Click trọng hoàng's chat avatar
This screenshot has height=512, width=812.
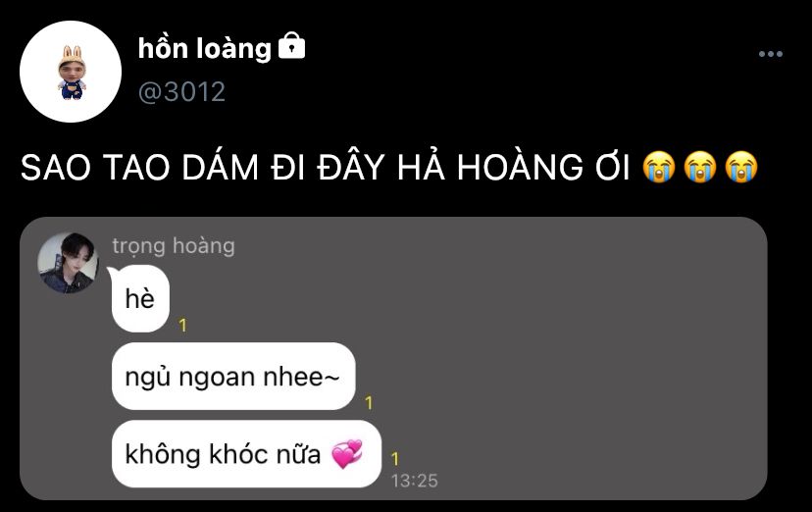click(68, 263)
